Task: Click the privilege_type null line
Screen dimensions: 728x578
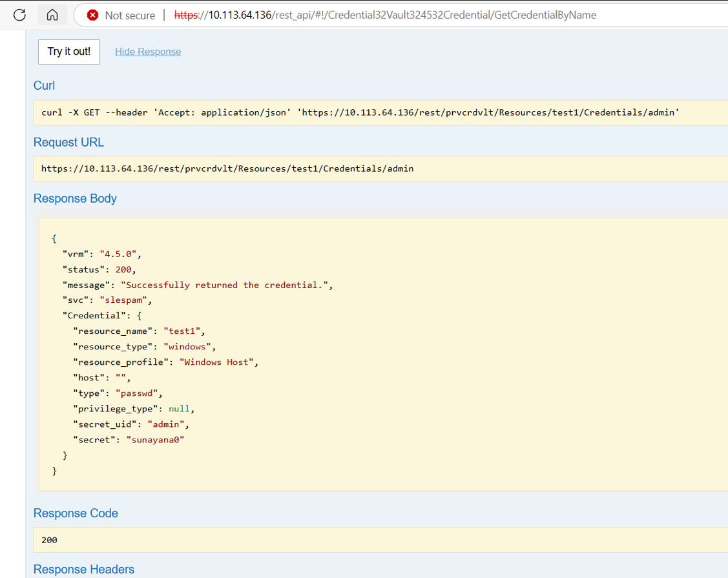Action: [134, 409]
